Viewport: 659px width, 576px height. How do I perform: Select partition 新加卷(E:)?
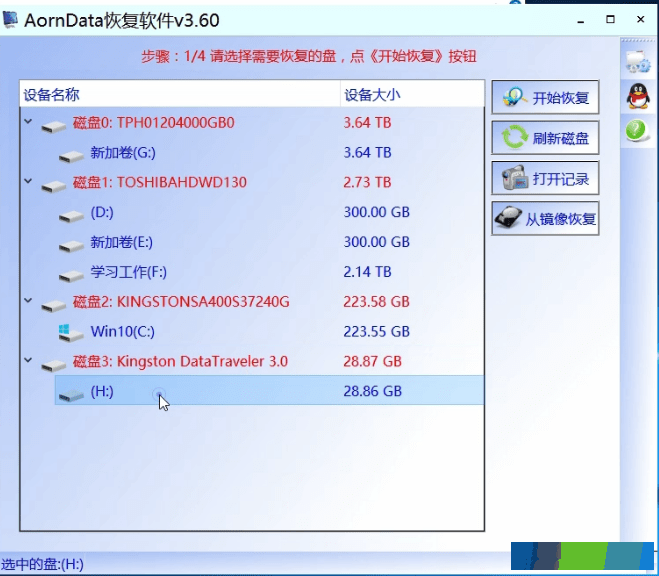pos(121,242)
